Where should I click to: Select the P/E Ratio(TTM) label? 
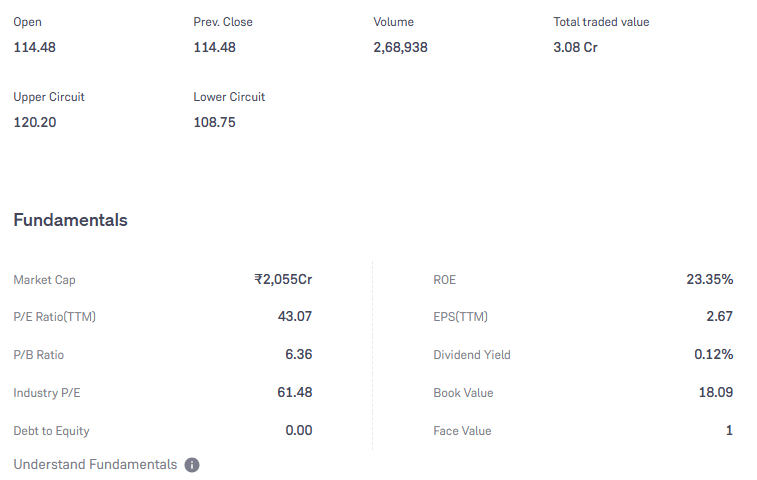[55, 317]
